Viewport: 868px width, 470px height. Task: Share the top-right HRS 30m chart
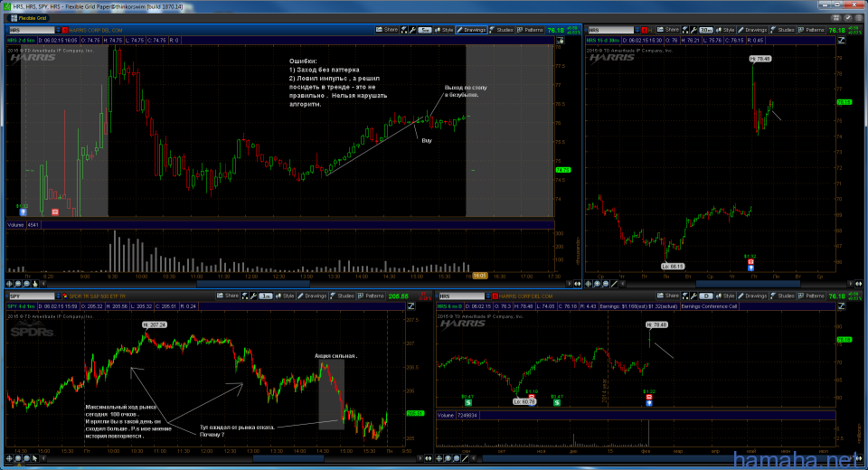pyautogui.click(x=668, y=30)
